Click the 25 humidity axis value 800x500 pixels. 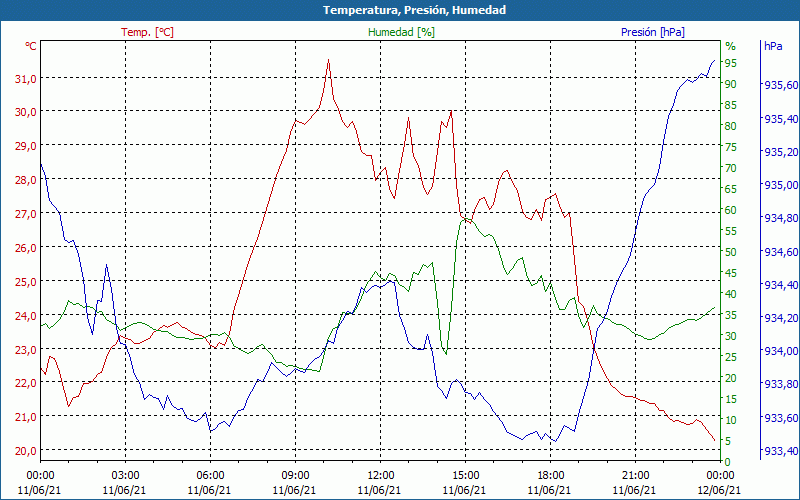point(731,357)
